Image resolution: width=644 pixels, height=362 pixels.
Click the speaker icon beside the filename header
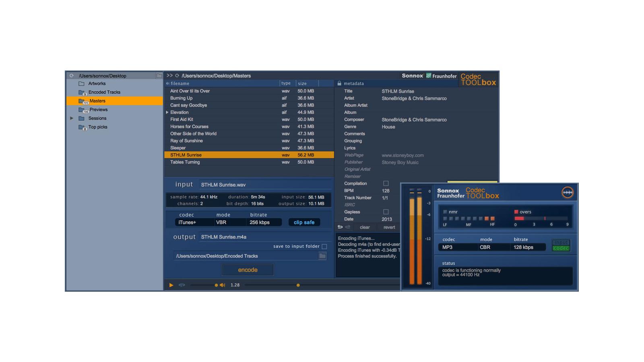click(x=168, y=83)
